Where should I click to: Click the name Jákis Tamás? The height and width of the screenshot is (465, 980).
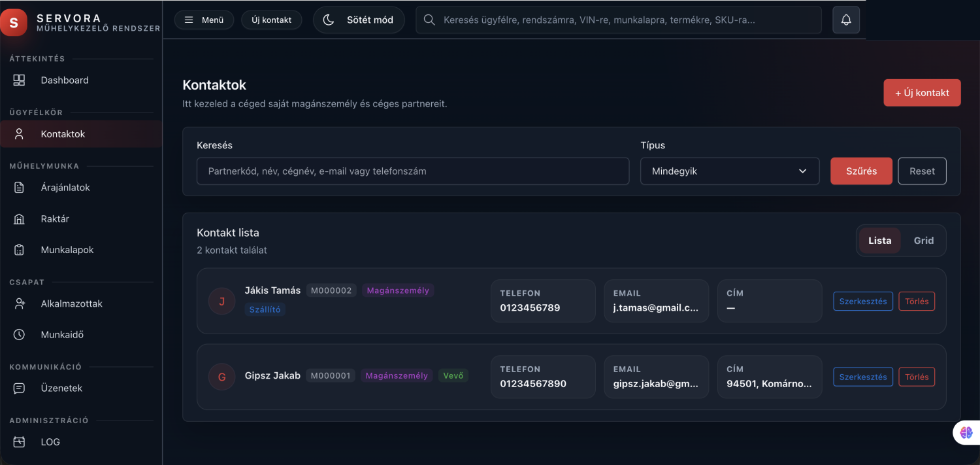click(x=272, y=290)
